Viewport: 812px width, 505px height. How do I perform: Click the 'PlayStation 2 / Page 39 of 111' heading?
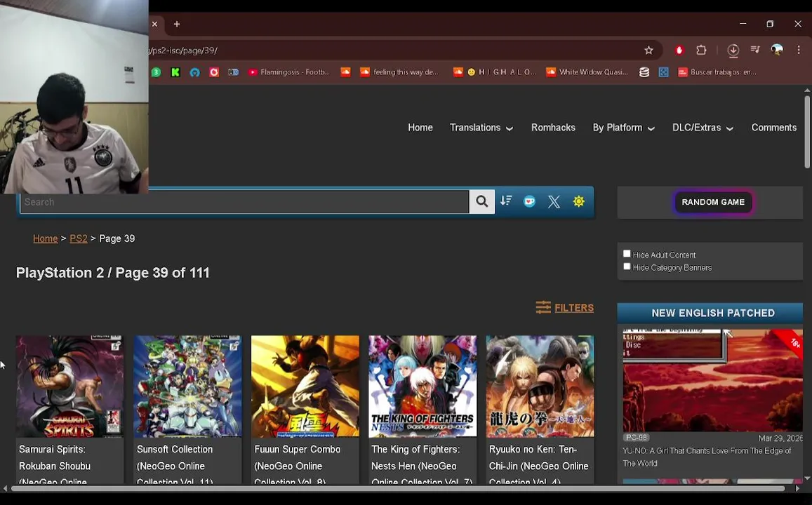(112, 273)
